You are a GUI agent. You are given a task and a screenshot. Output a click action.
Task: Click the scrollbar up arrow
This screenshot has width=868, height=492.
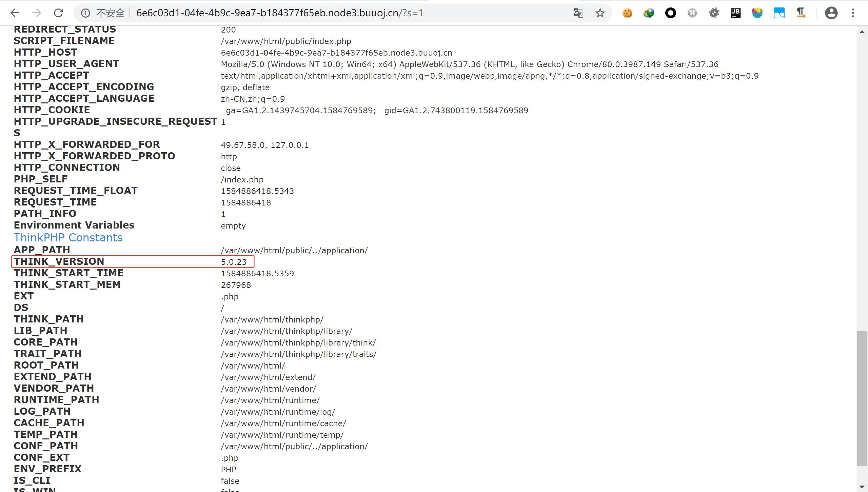[862, 32]
